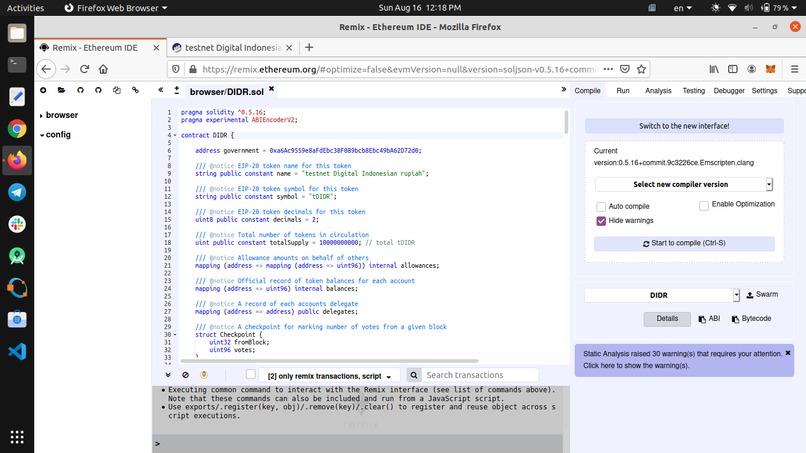806x453 pixels.
Task: Clear the terminal console with the ban icon
Action: pos(186,375)
